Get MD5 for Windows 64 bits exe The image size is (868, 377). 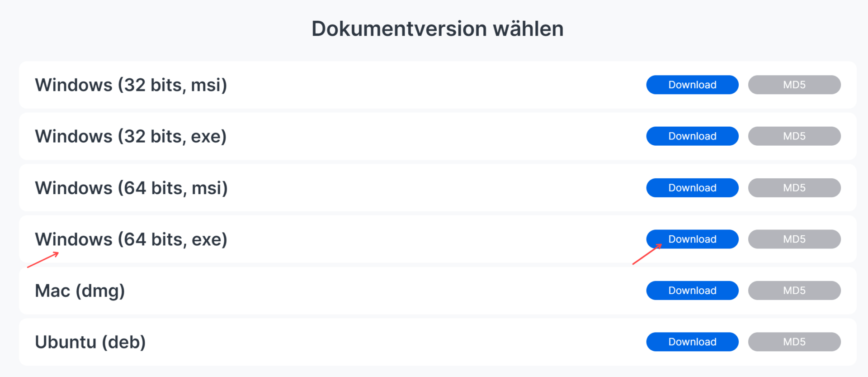[794, 239]
